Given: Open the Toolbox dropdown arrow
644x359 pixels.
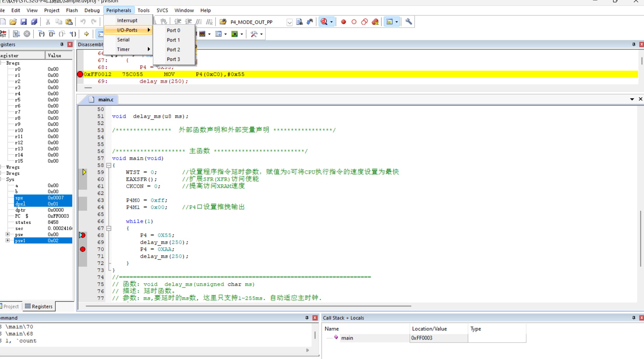Looking at the screenshot, I should coord(261,34).
